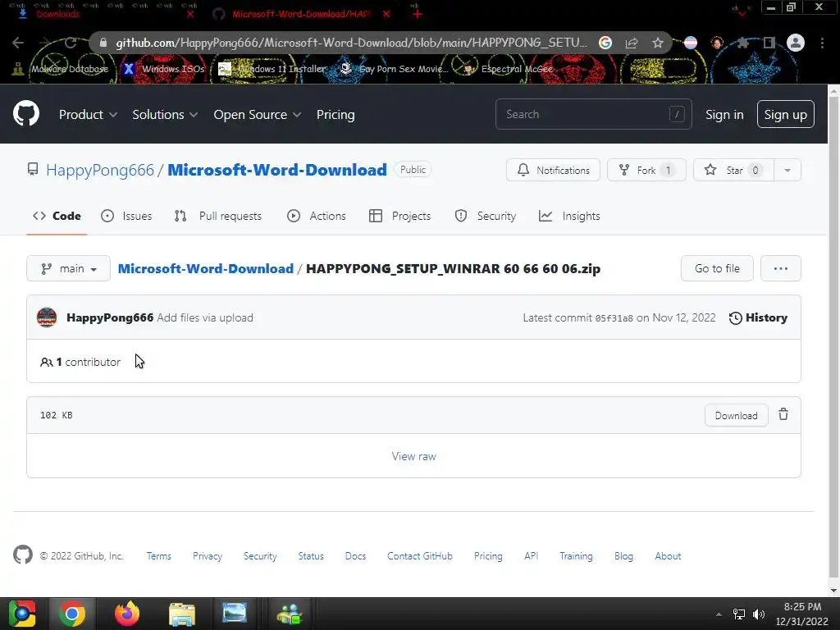The image size is (840, 630).
Task: Click the browser back arrow
Action: (x=18, y=43)
